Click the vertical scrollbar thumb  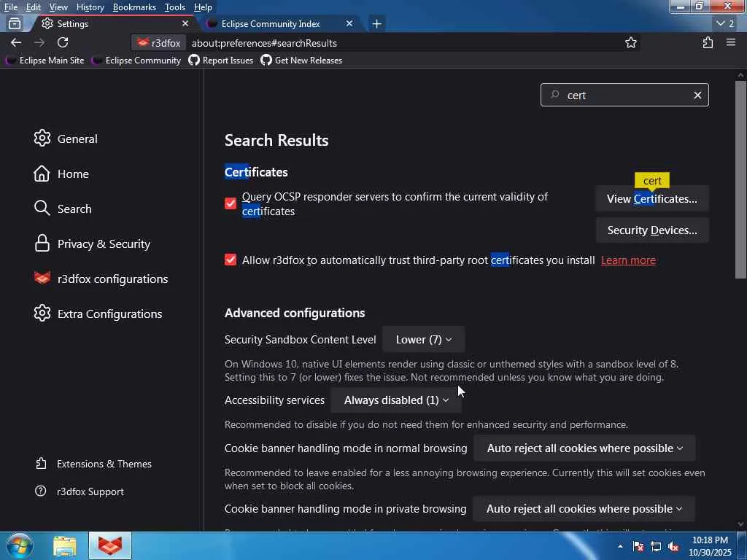pyautogui.click(x=741, y=179)
